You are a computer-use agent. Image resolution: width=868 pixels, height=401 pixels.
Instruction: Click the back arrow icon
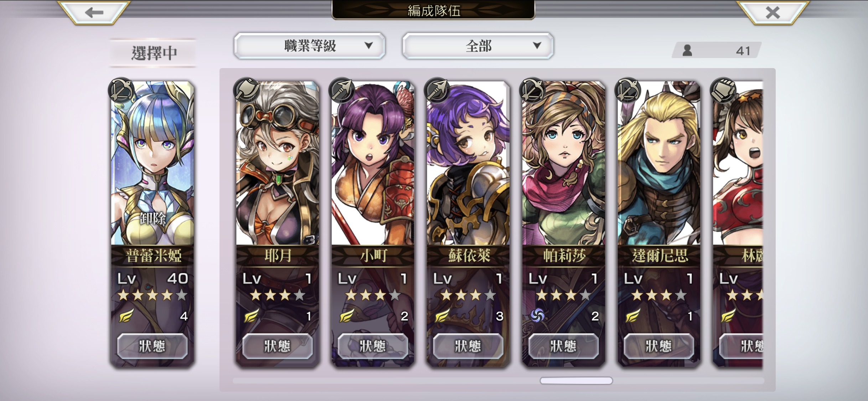94,12
